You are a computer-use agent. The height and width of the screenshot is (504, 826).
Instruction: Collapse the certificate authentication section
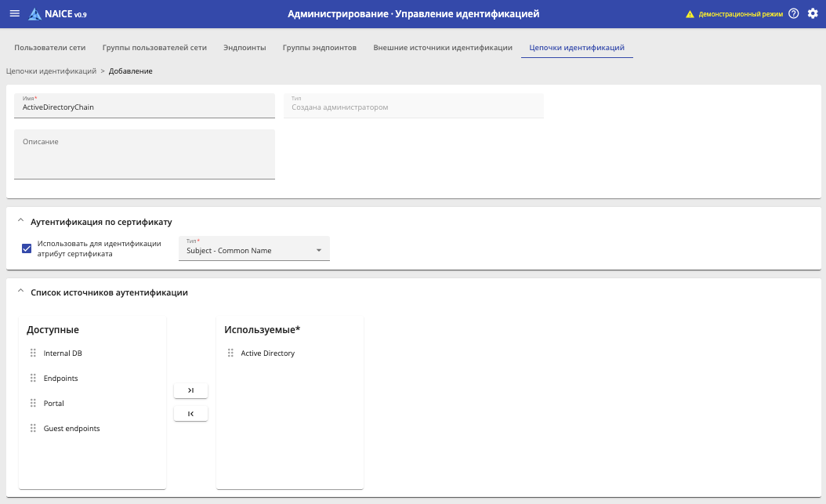tap(20, 222)
